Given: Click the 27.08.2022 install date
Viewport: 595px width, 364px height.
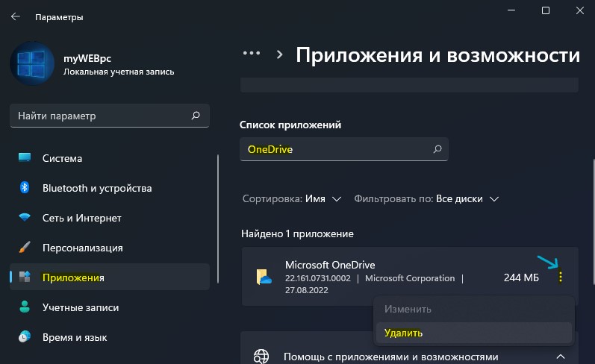Looking at the screenshot, I should (307, 290).
